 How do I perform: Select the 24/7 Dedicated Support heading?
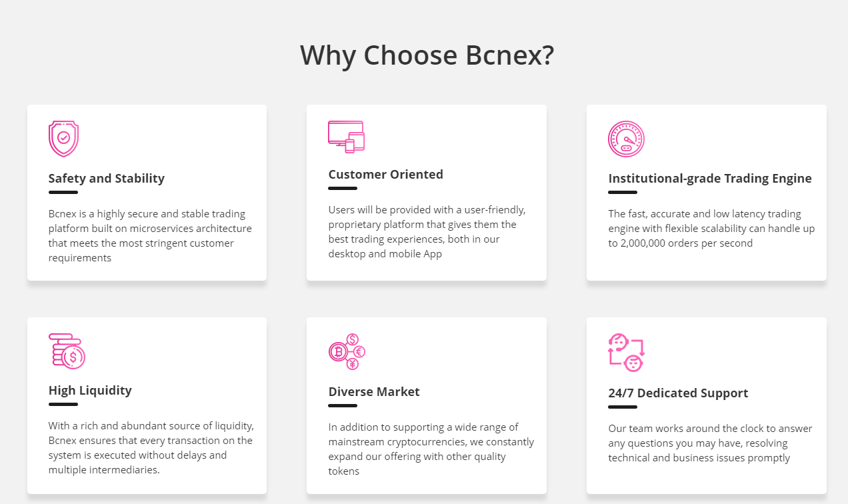click(678, 393)
